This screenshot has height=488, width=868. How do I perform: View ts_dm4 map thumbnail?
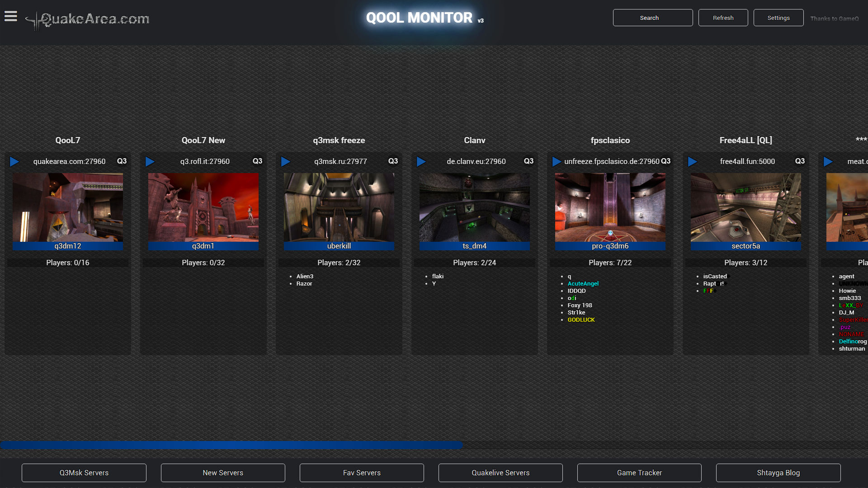coord(475,207)
